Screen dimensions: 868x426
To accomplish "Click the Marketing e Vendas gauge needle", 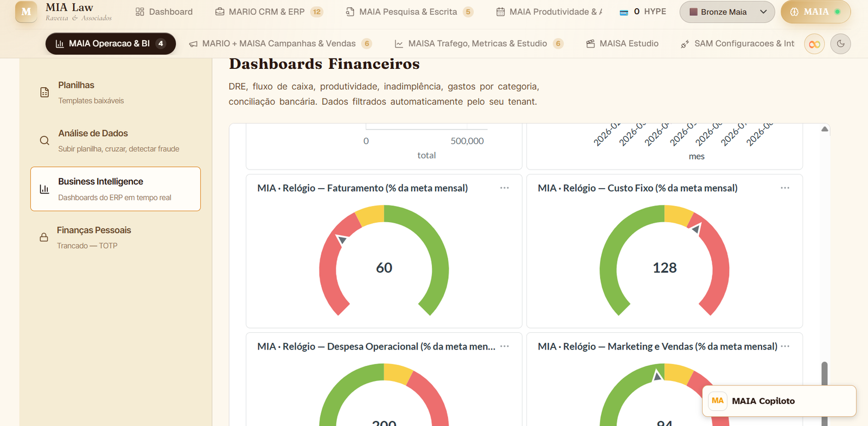I will coord(657,375).
